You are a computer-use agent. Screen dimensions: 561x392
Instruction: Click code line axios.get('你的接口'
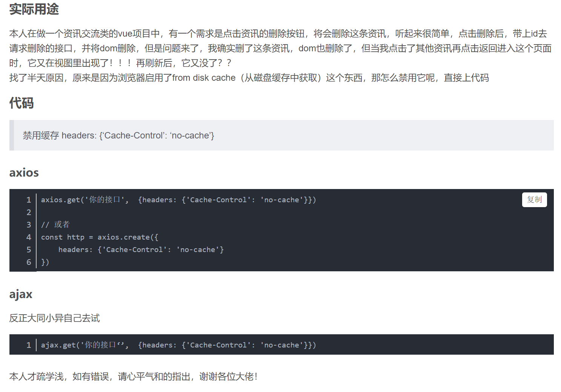click(178, 200)
